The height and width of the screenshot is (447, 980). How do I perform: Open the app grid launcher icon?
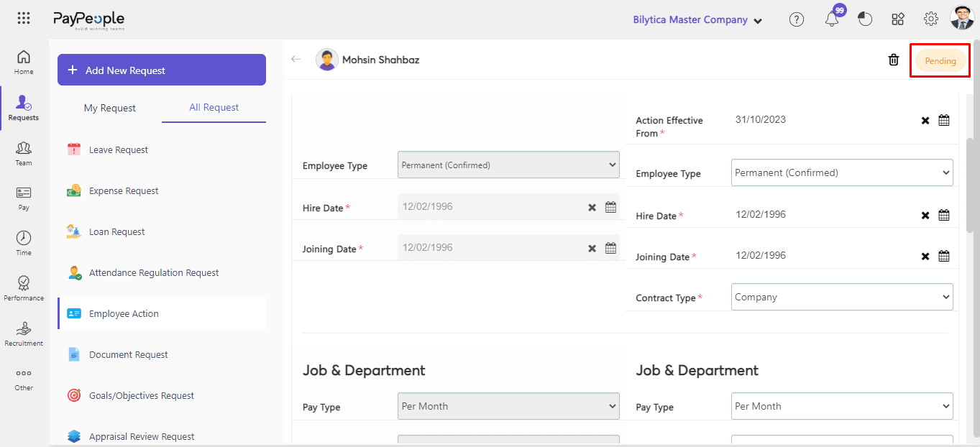[23, 19]
